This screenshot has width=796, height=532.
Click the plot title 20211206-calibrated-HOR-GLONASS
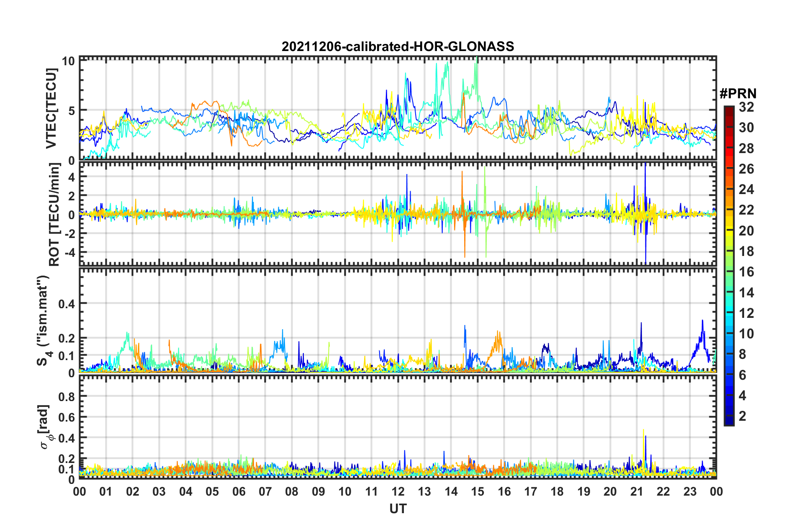[x=398, y=46]
